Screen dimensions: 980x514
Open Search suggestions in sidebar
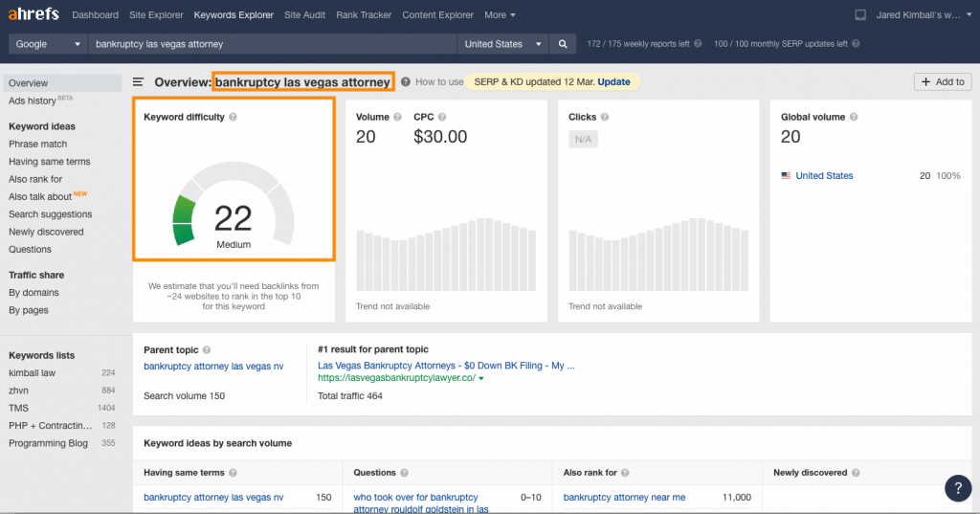click(50, 213)
